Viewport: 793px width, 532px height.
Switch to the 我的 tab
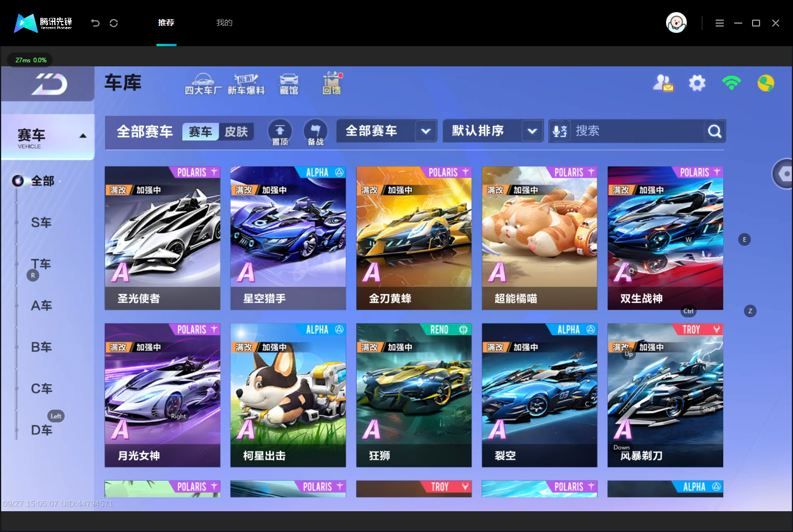(225, 23)
